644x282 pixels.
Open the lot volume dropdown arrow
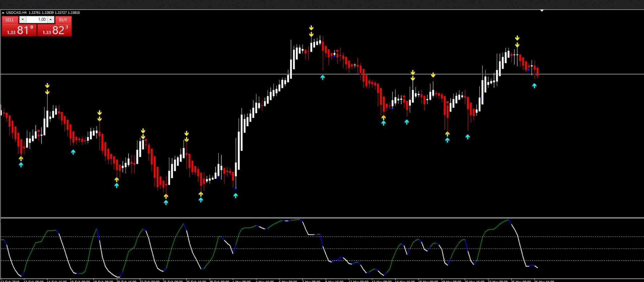coord(22,19)
